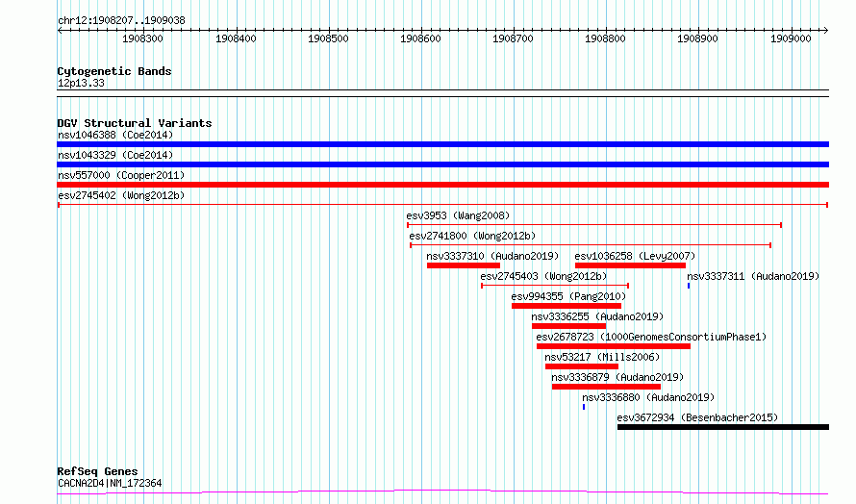
Task: Click ruler position 1908300
Action: (x=142, y=38)
